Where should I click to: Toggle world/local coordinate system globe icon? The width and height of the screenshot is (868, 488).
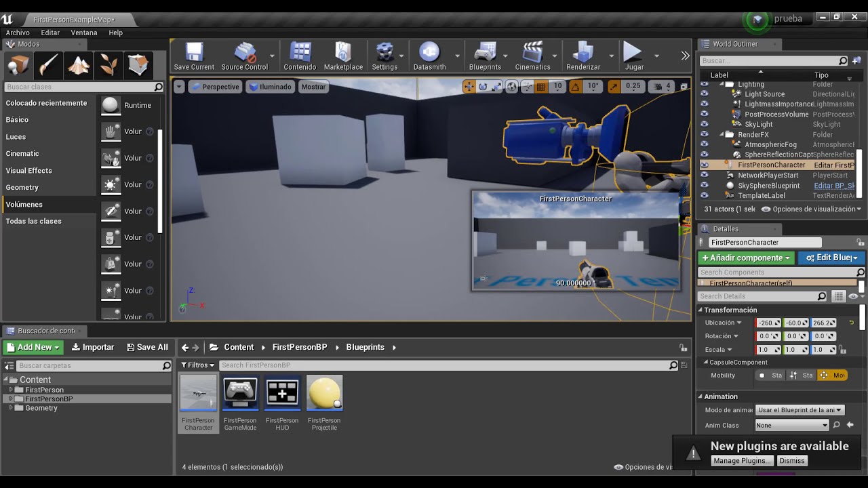pos(512,87)
